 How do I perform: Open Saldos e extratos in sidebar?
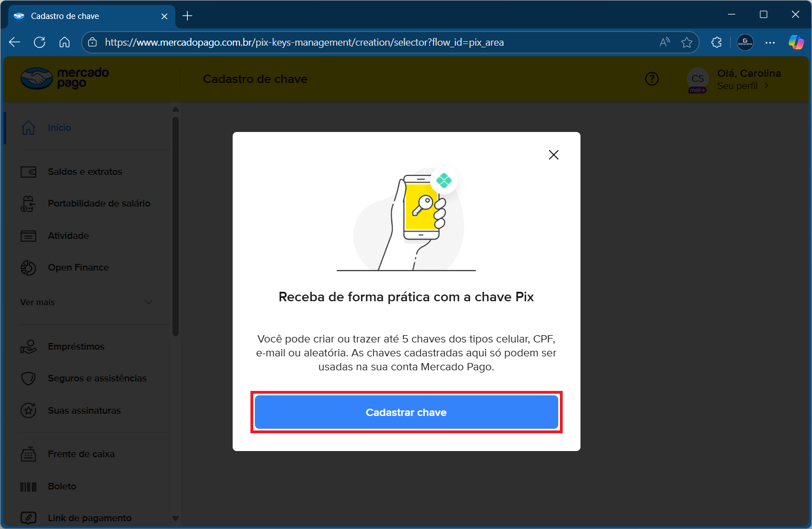coord(85,172)
